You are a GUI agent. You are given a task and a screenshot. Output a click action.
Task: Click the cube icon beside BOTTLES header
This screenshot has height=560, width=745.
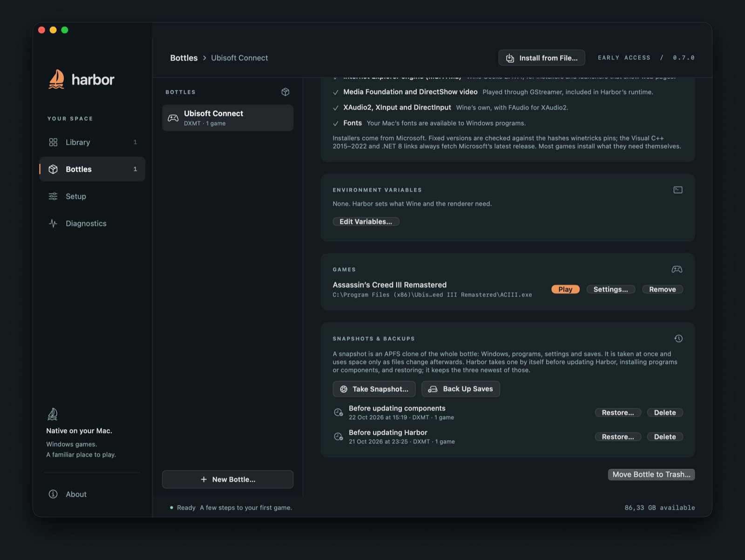[285, 92]
